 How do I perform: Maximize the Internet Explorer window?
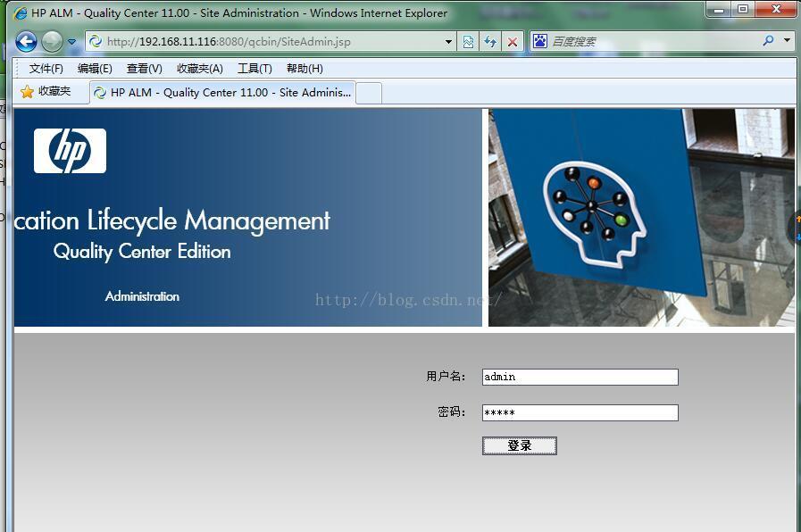pos(743,9)
